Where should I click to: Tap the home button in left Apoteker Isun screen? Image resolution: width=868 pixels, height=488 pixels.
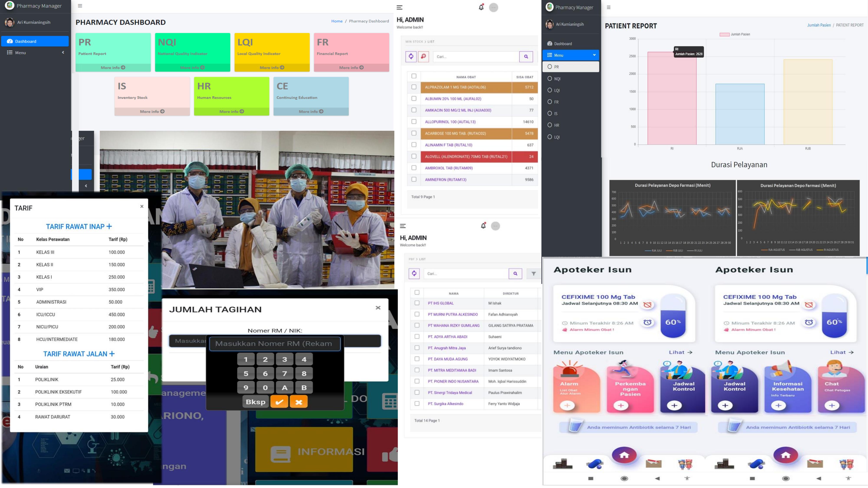[x=624, y=455]
